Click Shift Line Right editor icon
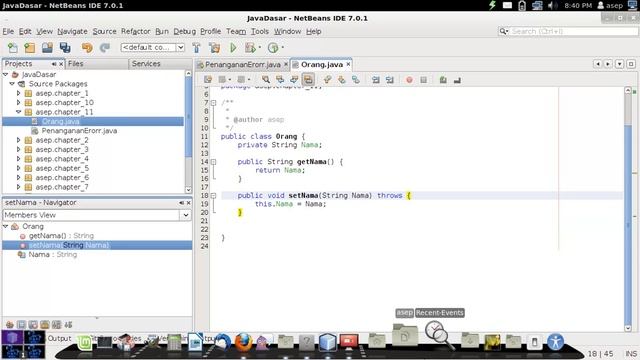Screen dimensions: 640x360 (x=390, y=80)
